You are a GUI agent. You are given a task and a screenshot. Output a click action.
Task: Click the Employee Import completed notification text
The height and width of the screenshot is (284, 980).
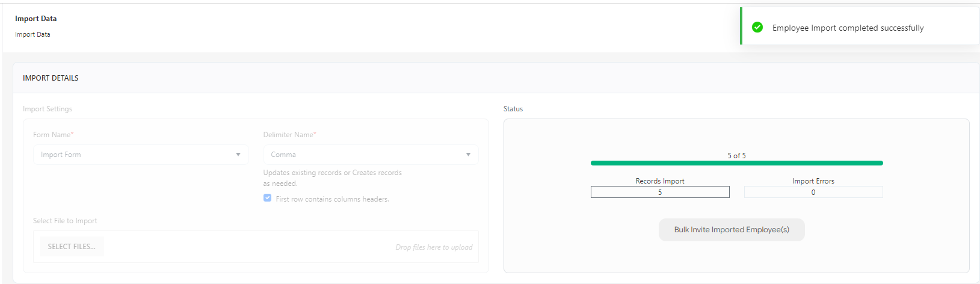(848, 28)
